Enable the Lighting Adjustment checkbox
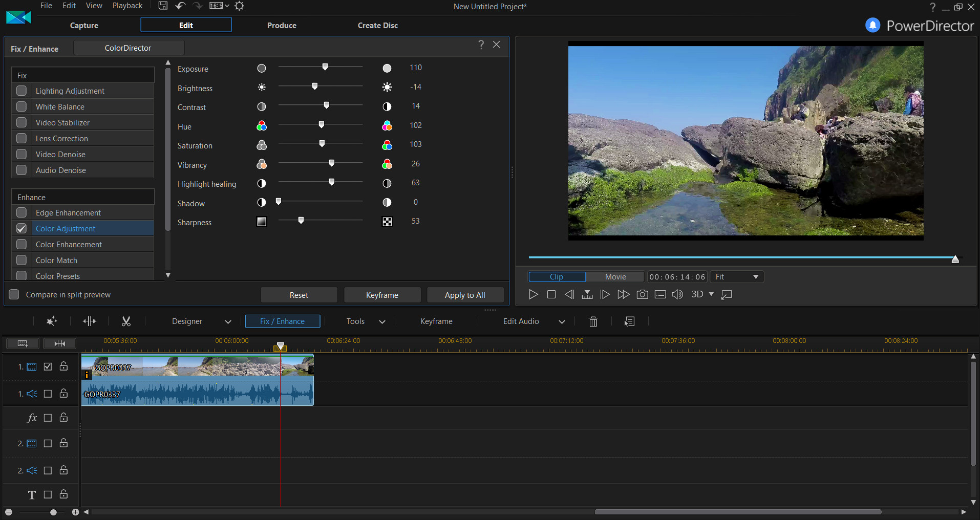 [x=21, y=91]
